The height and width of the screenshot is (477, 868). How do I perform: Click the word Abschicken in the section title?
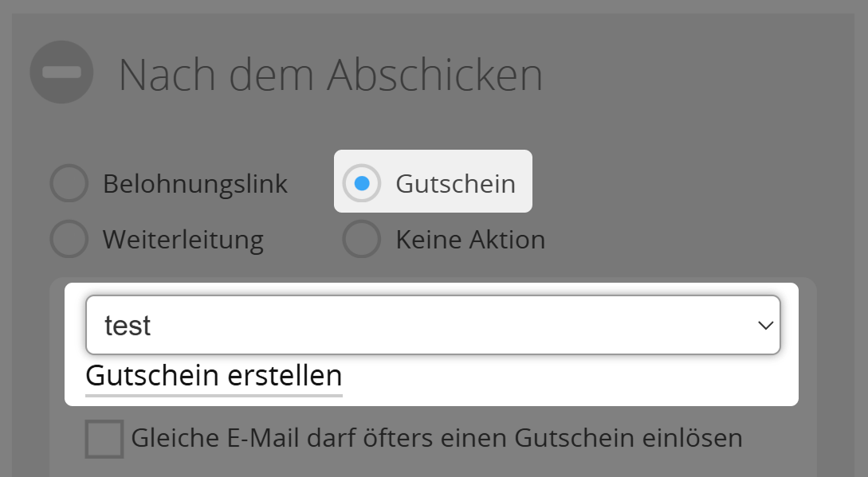434,76
